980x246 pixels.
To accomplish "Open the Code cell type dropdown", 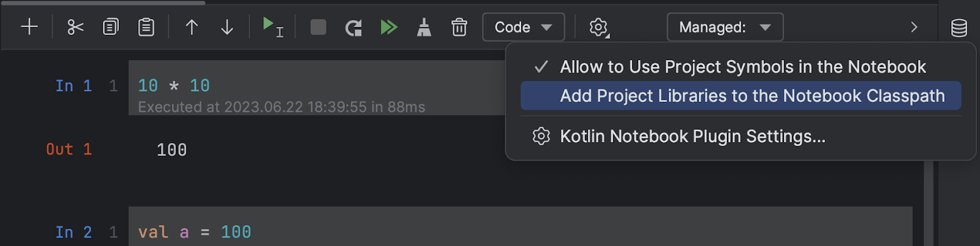I will tap(524, 27).
